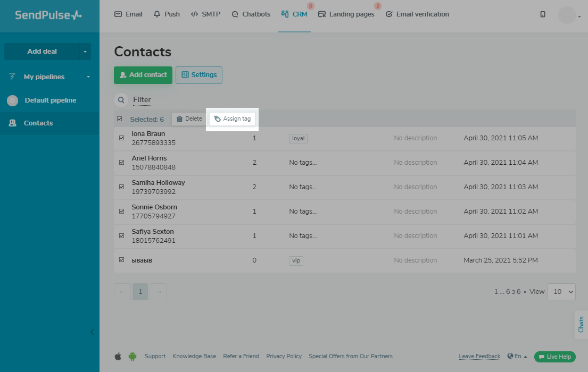The image size is (588, 372).
Task: Click the vip tag
Action: tap(296, 260)
